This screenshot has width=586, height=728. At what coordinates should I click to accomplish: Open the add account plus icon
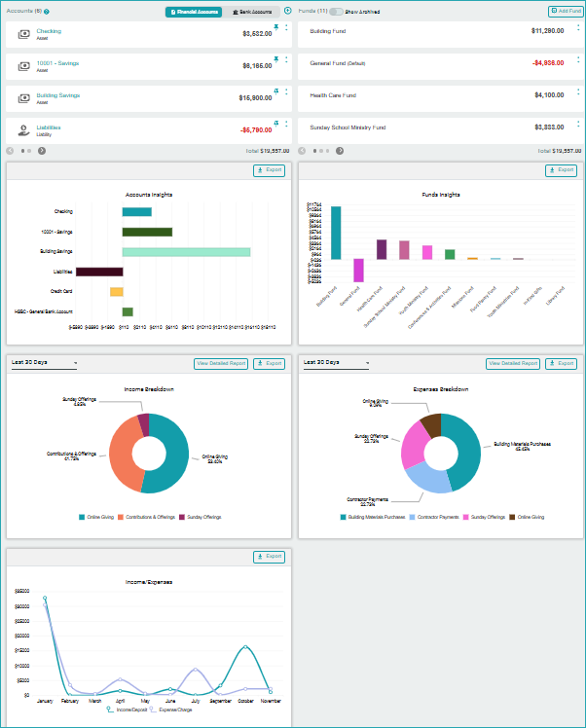click(287, 11)
